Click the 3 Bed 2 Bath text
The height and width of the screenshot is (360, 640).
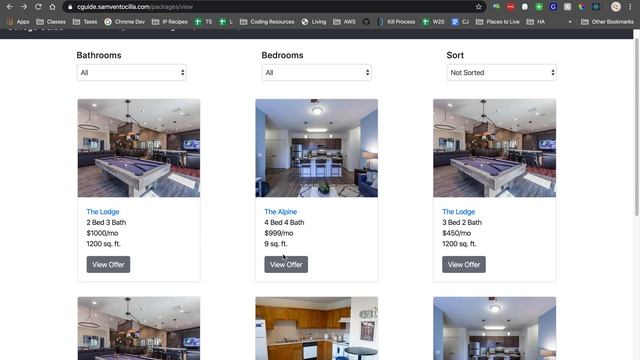click(x=462, y=222)
